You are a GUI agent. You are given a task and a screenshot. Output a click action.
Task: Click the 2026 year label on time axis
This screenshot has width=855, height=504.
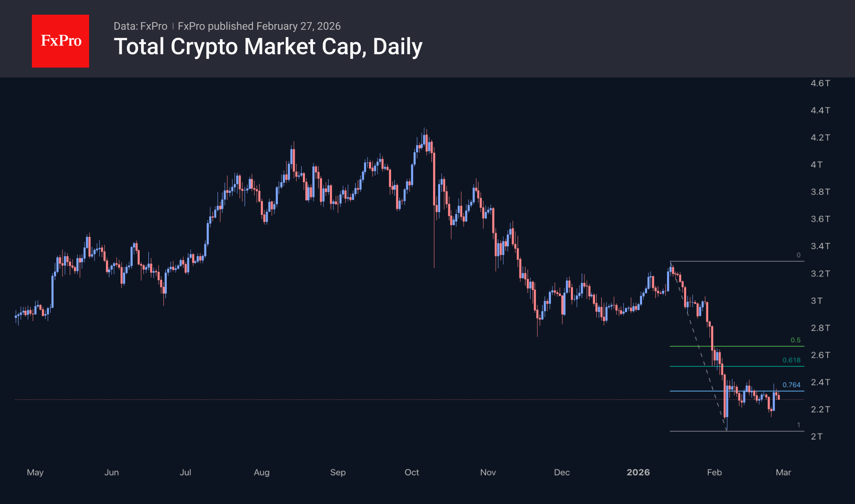pyautogui.click(x=638, y=473)
